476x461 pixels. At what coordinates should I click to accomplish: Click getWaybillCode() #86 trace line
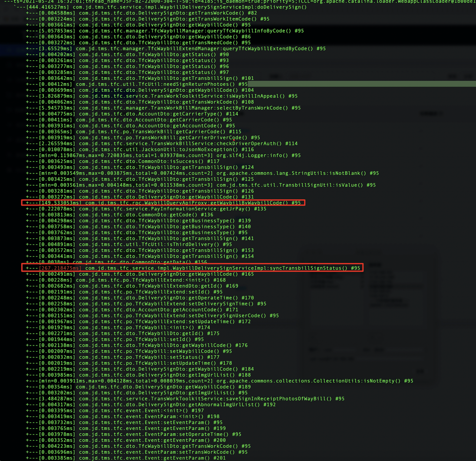(x=138, y=37)
